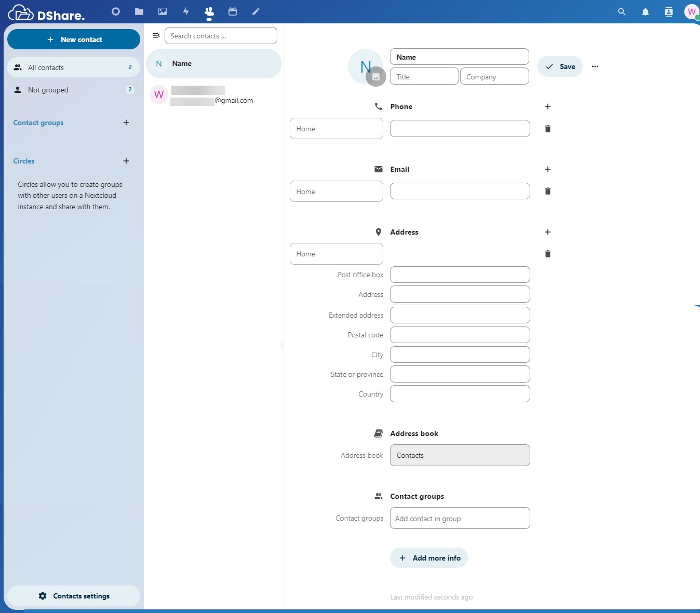
Task: Expand the Add contact in group selector
Action: (460, 519)
